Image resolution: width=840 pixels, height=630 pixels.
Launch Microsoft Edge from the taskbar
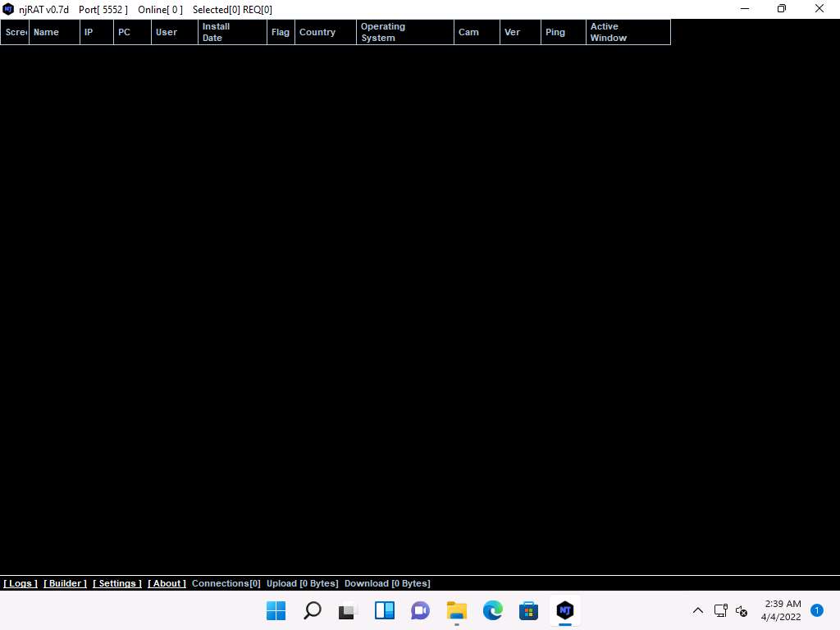[x=492, y=610]
